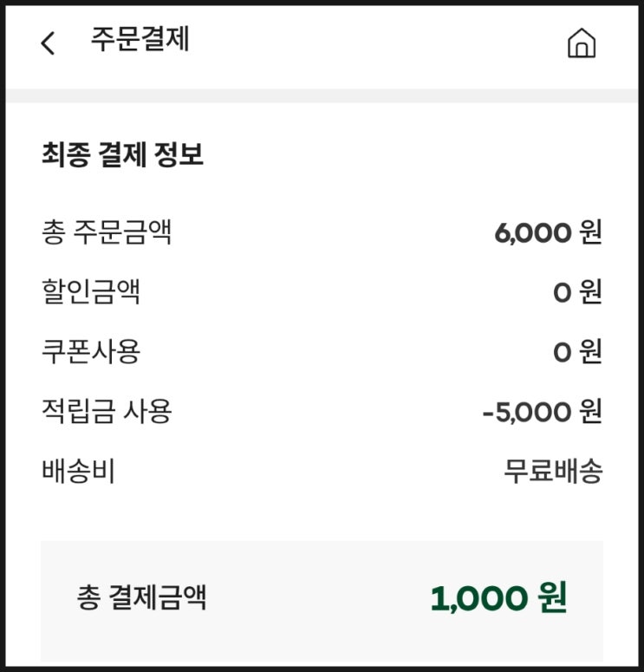Click empty header space beside 주문결제 title
The height and width of the screenshot is (672, 644).
[373, 43]
